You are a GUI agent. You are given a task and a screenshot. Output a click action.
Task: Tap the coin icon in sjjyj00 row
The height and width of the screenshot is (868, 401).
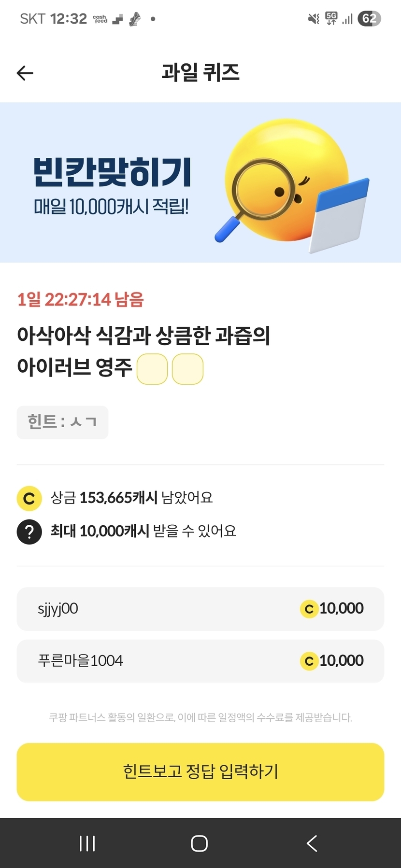coord(309,609)
